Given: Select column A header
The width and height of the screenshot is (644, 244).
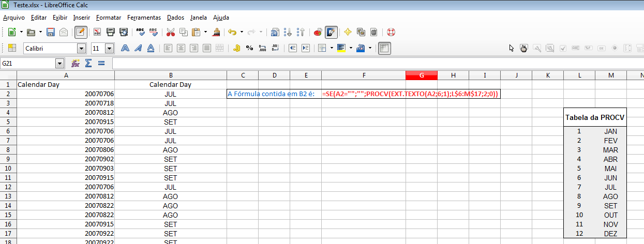Looking at the screenshot, I should coord(66,75).
